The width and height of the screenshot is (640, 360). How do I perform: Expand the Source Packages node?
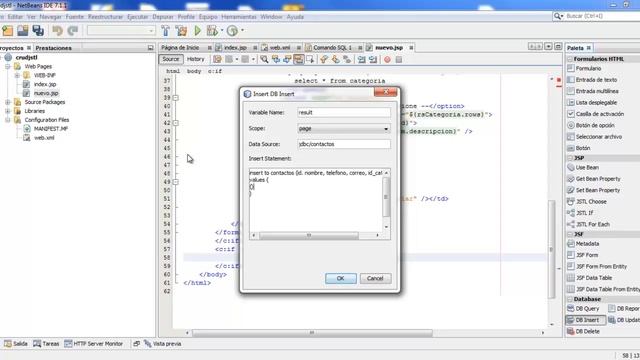pyautogui.click(x=8, y=102)
